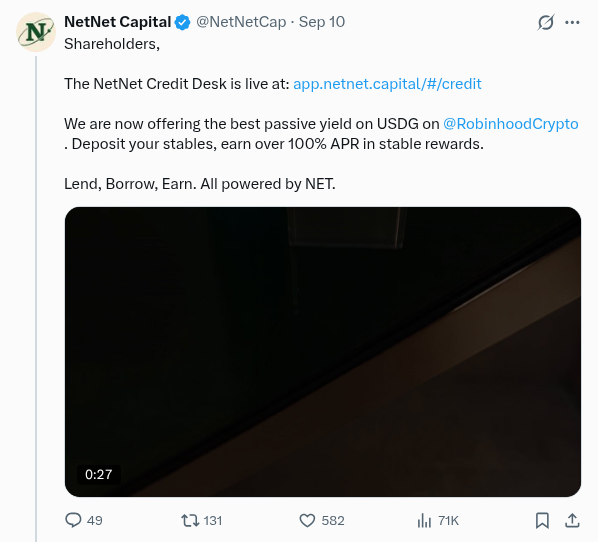Viewport: 598px width, 542px height.
Task: Open the app.netnet.capital/#/credit link
Action: tap(387, 84)
